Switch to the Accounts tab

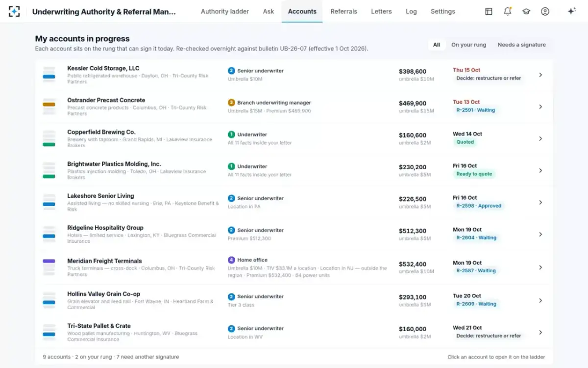(x=302, y=11)
